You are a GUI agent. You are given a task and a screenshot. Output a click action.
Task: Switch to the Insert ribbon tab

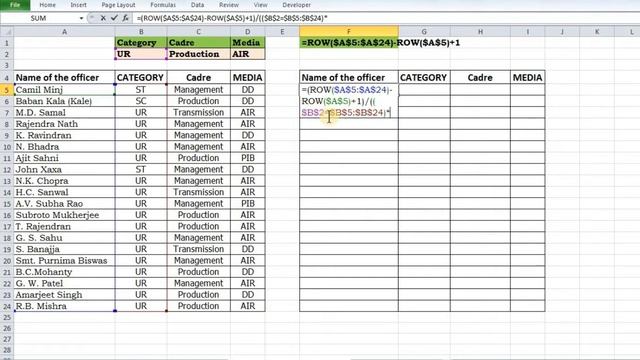click(78, 5)
